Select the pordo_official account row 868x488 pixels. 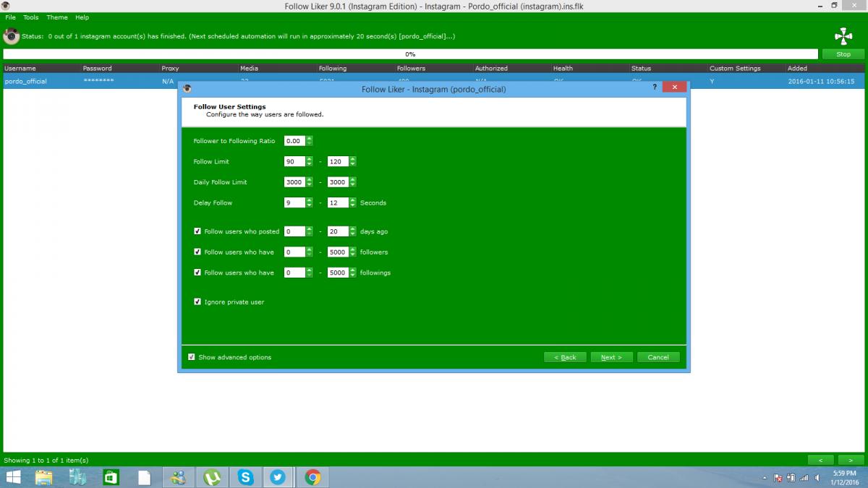point(434,81)
